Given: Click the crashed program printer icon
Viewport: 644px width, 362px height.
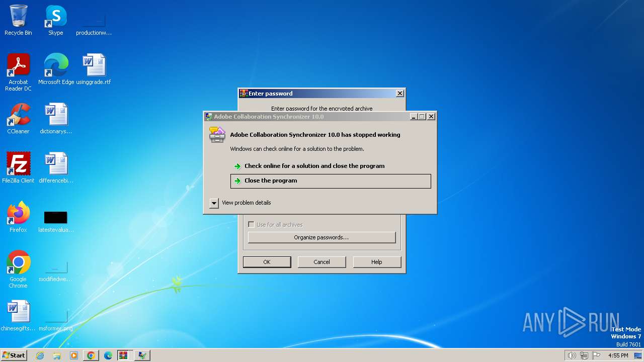Looking at the screenshot, I should (x=217, y=135).
